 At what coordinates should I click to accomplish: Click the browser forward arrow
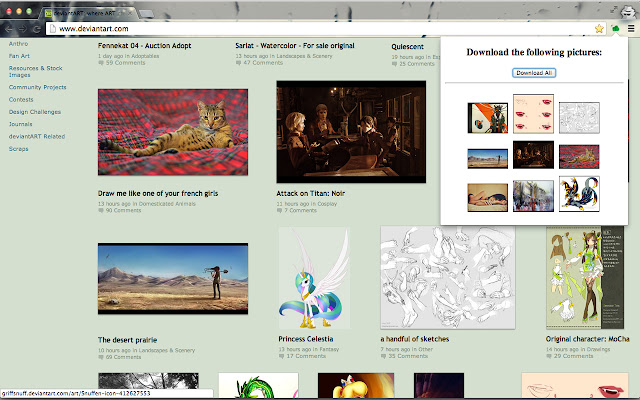(x=22, y=29)
